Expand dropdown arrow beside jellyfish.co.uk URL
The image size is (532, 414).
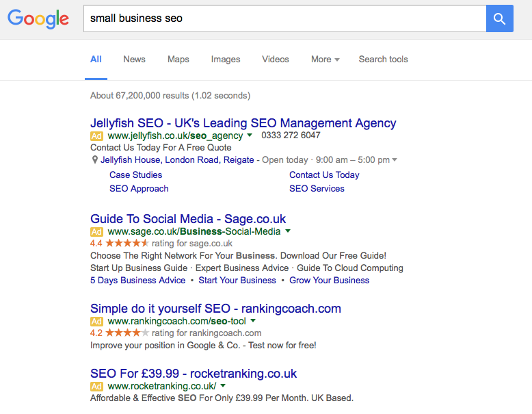coord(250,135)
